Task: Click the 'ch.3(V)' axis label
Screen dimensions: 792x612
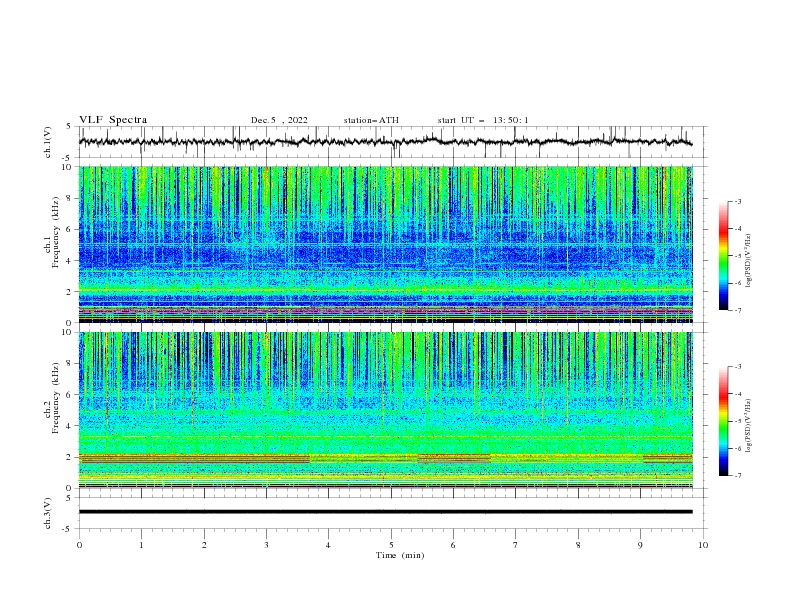Action: pos(48,513)
